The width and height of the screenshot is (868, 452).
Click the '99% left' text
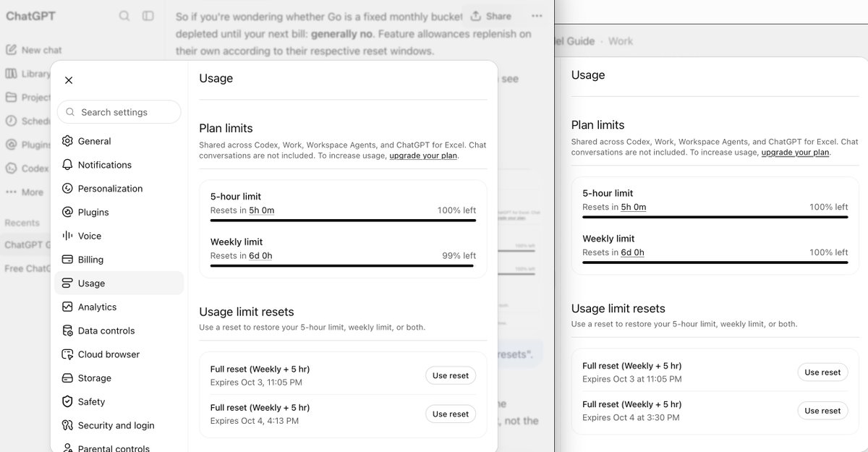(459, 256)
